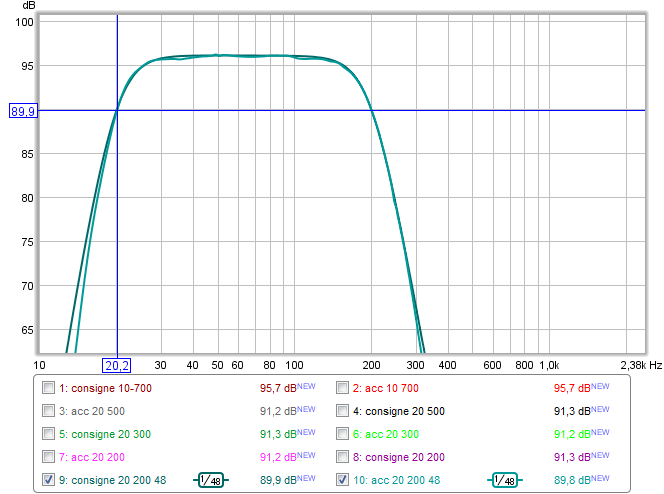This screenshot has width=664, height=494.
Task: Uncheck the '10: acc 20 200 48' trace
Action: pos(343,480)
